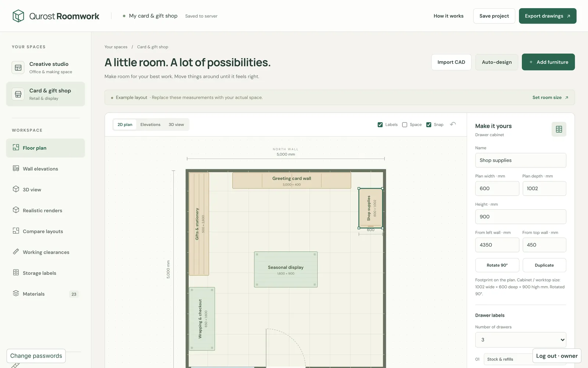Click the Qurost Roomwork cube logo
The width and height of the screenshot is (588, 368).
coord(18,16)
